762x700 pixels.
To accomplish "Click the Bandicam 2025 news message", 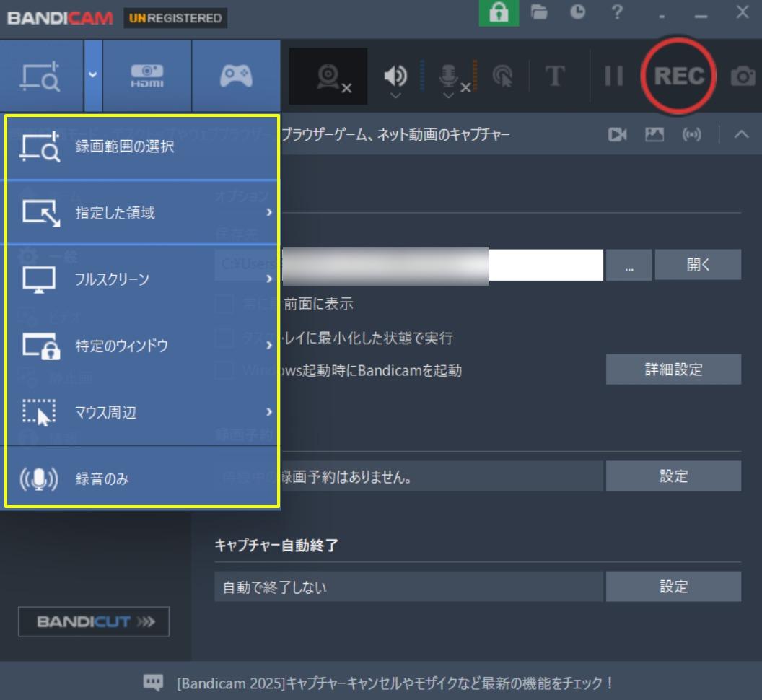I will click(x=395, y=683).
